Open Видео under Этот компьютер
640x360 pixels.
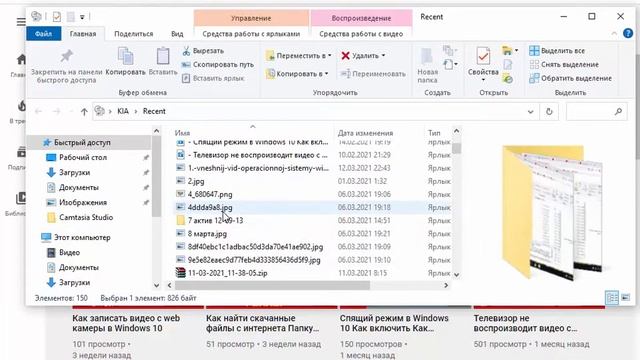69,253
